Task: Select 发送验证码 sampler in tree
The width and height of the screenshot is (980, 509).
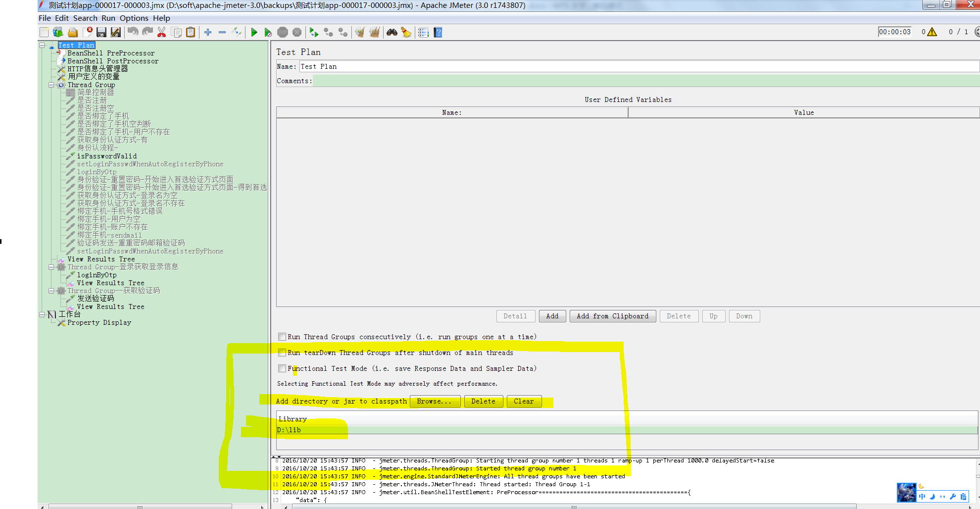Action: 96,299
